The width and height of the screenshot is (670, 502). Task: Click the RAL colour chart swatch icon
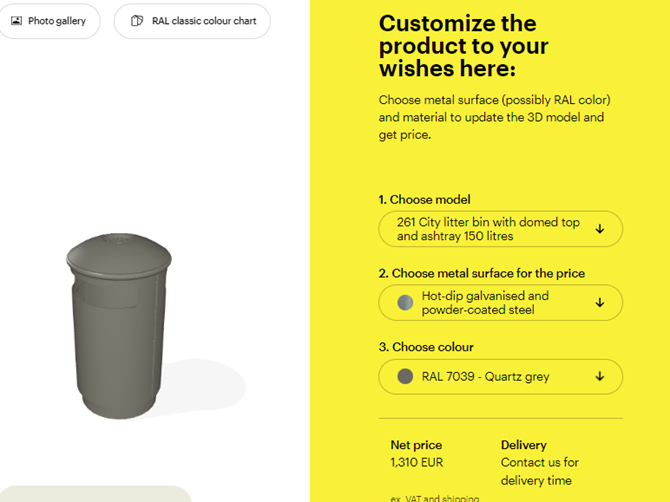137,21
